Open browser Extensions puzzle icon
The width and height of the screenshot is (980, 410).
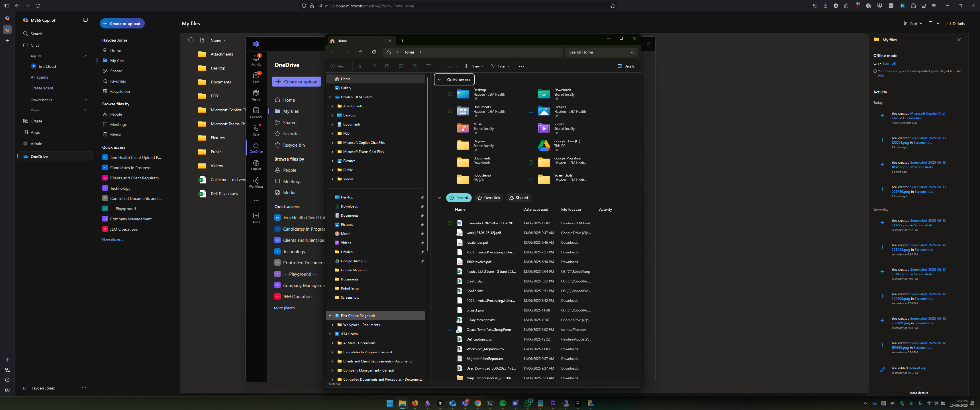pos(846,6)
